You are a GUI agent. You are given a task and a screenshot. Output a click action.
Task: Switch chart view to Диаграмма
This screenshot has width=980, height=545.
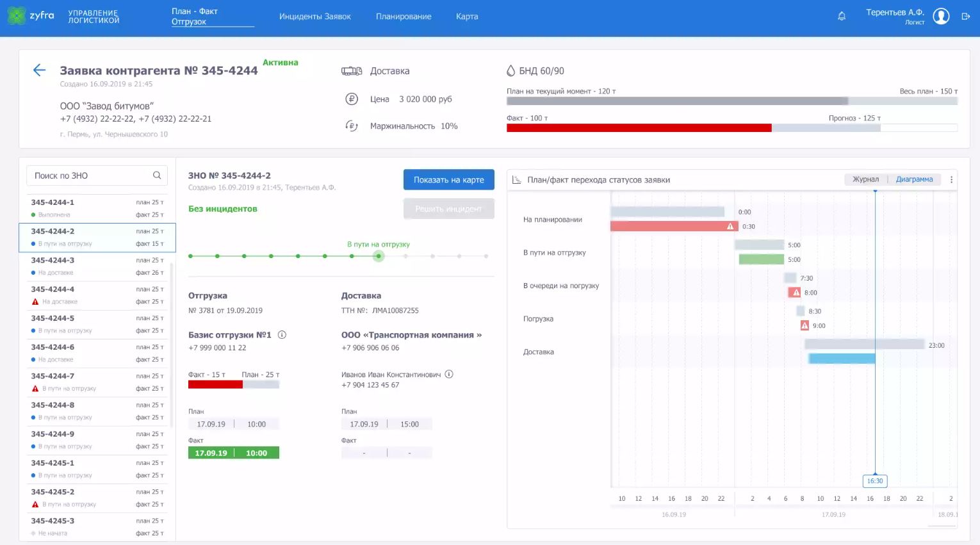(914, 179)
